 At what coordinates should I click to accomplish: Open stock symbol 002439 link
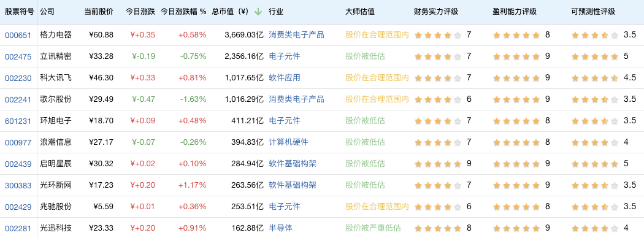(18, 164)
